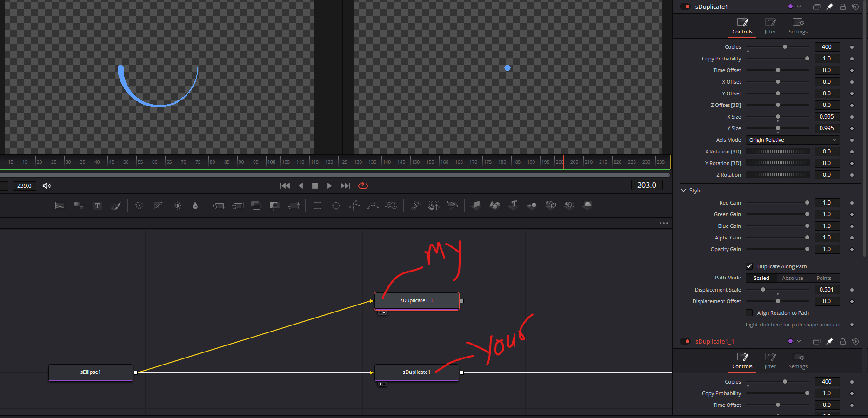Image resolution: width=868 pixels, height=418 pixels.
Task: Add a Background node from toolbar
Action: [x=60, y=206]
